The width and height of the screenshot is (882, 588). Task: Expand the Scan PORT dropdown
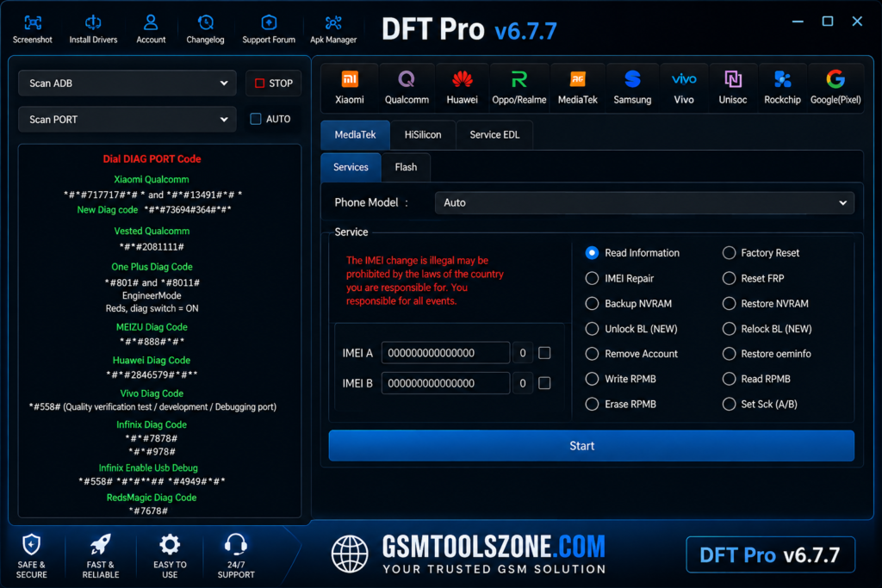[x=127, y=119]
